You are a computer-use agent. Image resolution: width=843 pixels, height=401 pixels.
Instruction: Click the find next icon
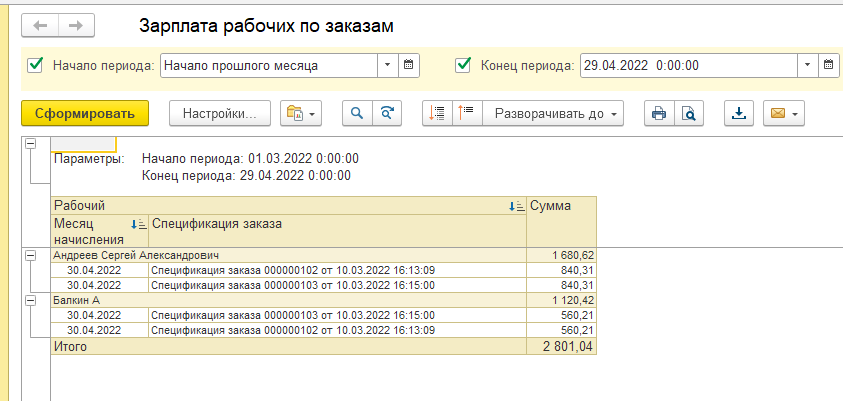click(x=387, y=113)
